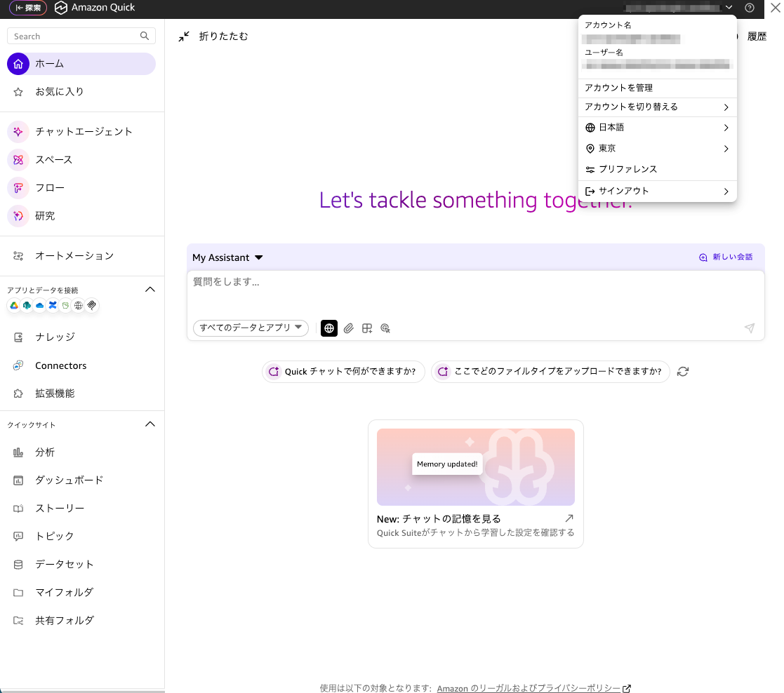Collapse the クイックサイト section

pos(150,424)
